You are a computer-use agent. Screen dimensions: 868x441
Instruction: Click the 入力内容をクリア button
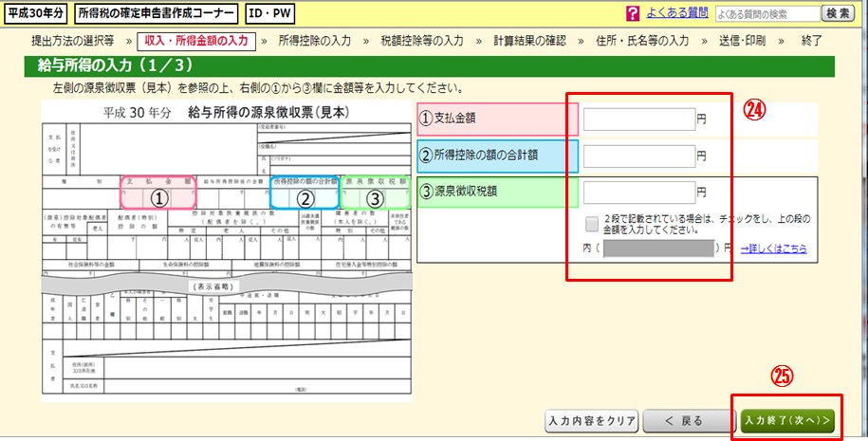pos(592,420)
